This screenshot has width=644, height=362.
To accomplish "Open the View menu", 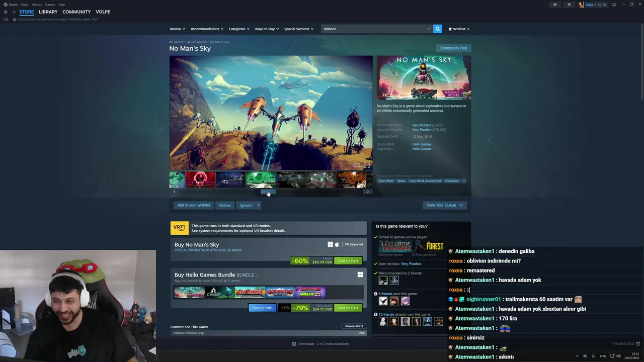I will click(x=25, y=5).
